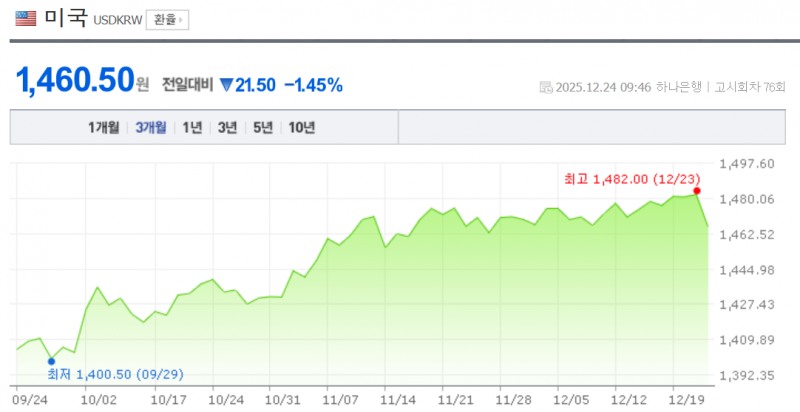
Task: Click the blue lowest-price marker dot
Action: tap(52, 361)
